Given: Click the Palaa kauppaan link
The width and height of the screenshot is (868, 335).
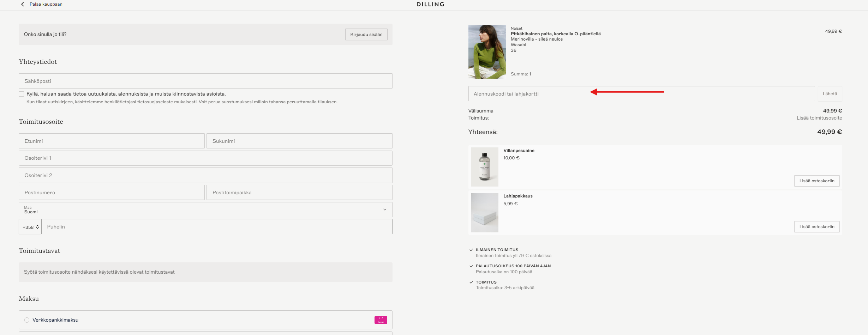Looking at the screenshot, I should click(46, 4).
